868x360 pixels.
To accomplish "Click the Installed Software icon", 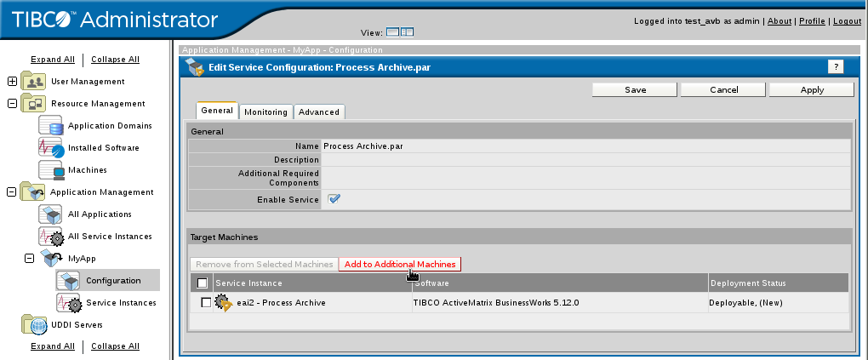I will tap(51, 148).
